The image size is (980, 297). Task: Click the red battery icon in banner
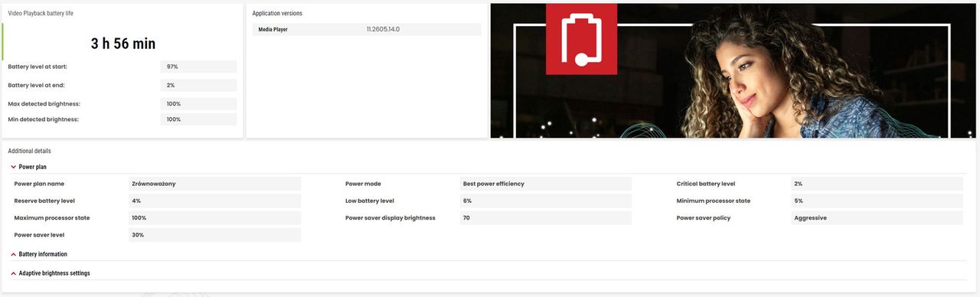click(581, 39)
